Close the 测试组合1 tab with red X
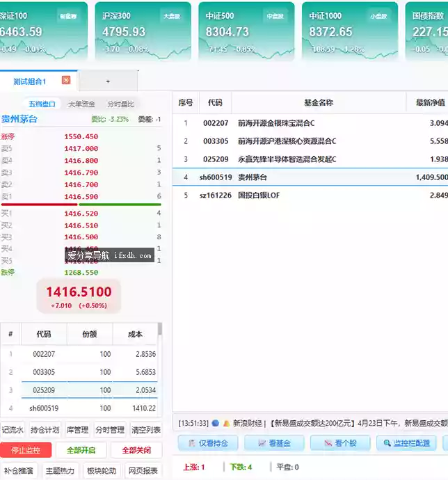This screenshot has height=480, width=448. 66,80
